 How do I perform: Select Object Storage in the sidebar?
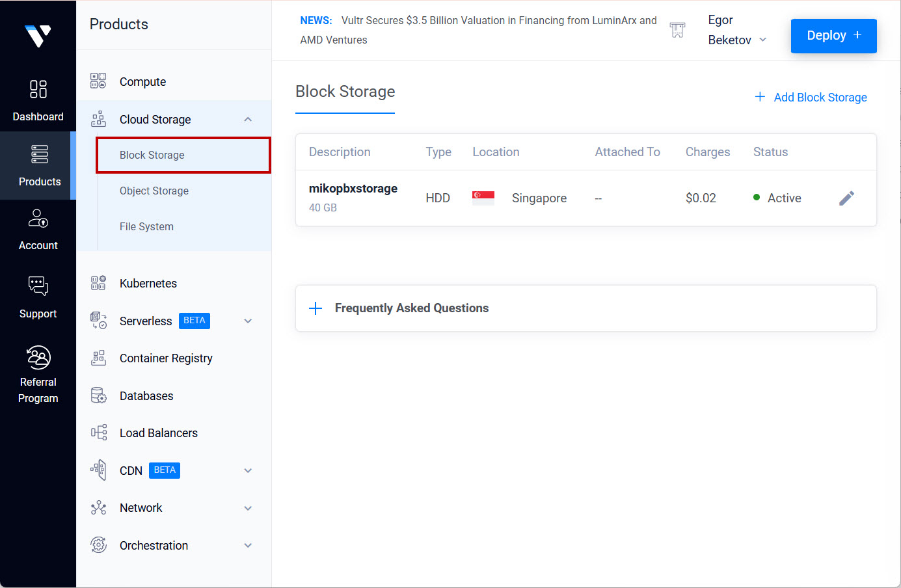click(154, 191)
